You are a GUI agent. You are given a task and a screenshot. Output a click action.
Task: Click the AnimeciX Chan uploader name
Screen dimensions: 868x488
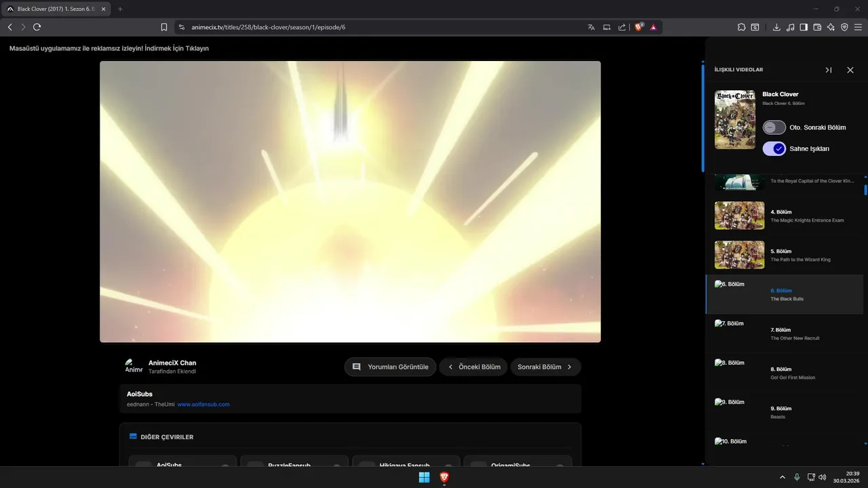pos(172,363)
